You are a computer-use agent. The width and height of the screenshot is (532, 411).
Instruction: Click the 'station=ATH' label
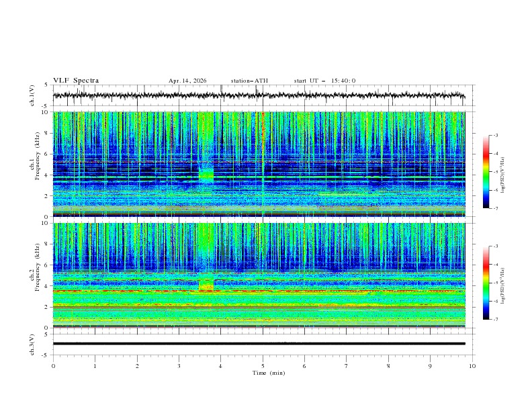(x=249, y=81)
